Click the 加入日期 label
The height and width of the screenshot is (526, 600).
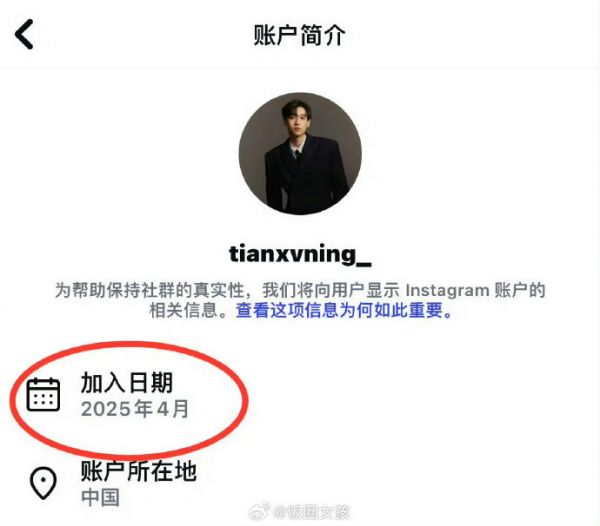point(127,383)
